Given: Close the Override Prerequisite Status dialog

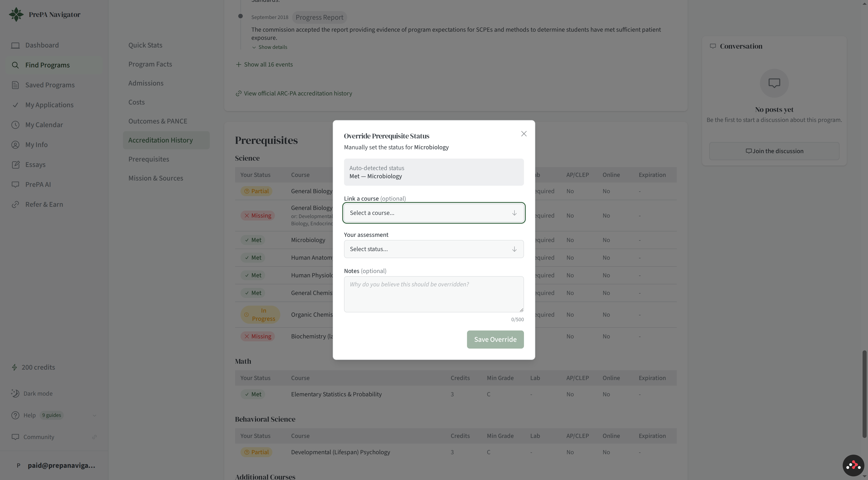Looking at the screenshot, I should [x=524, y=134].
